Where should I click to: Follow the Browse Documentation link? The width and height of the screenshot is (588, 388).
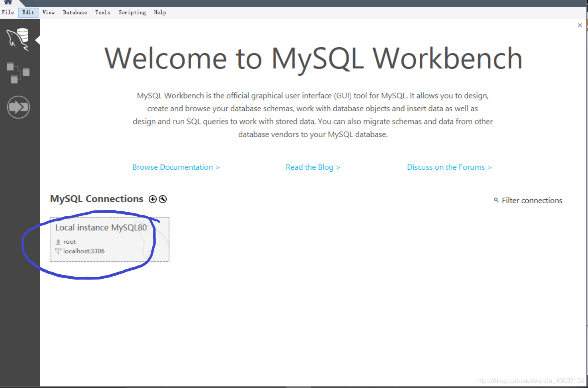pyautogui.click(x=176, y=167)
